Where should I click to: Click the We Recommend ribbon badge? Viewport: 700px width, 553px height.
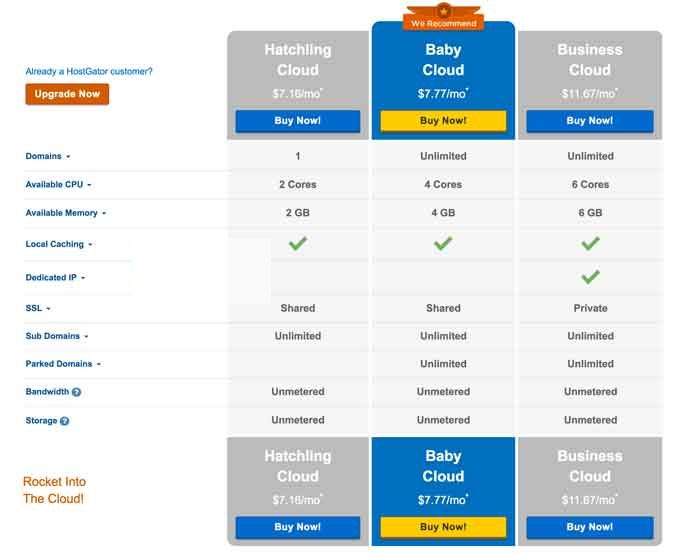point(444,18)
